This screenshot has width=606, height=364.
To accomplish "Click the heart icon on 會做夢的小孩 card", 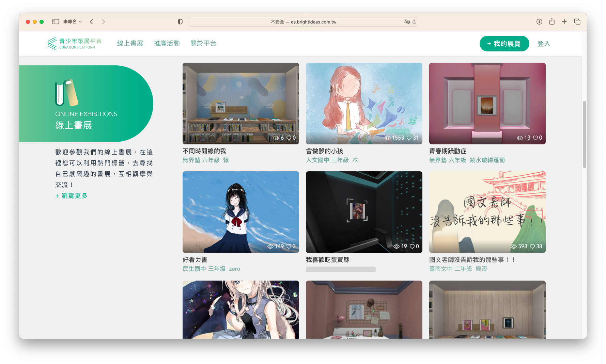I will (x=409, y=138).
